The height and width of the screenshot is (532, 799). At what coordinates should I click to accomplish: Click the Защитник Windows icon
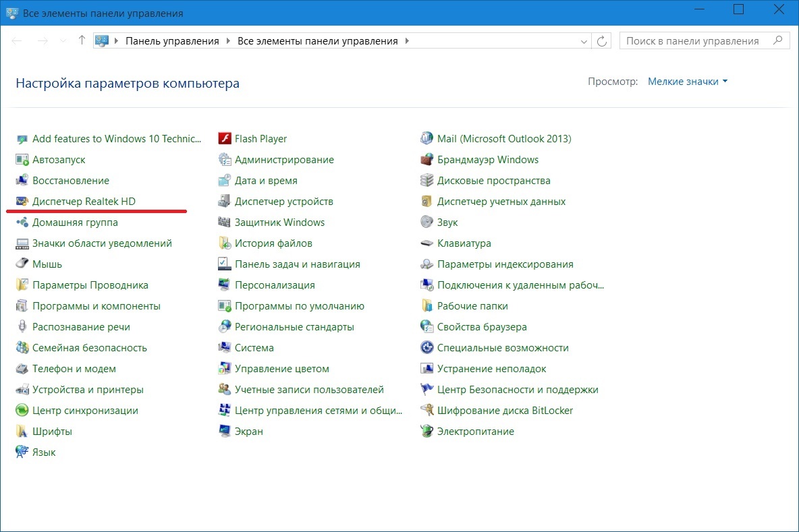(x=224, y=223)
